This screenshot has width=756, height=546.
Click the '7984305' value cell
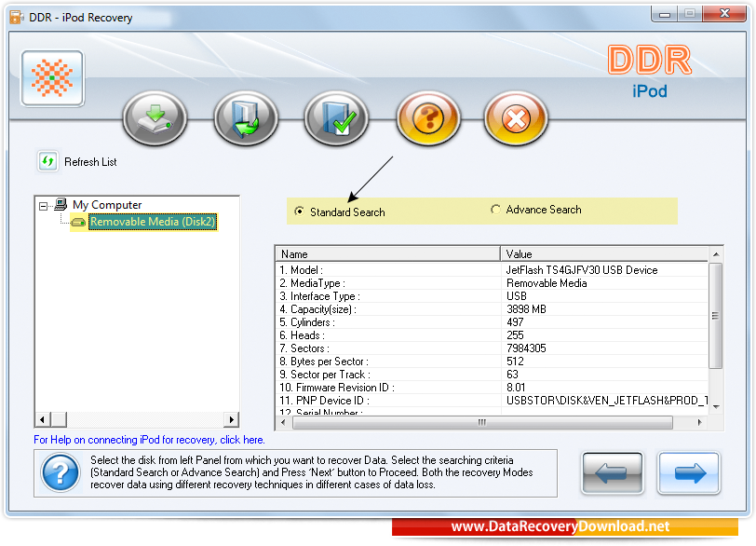coord(526,348)
